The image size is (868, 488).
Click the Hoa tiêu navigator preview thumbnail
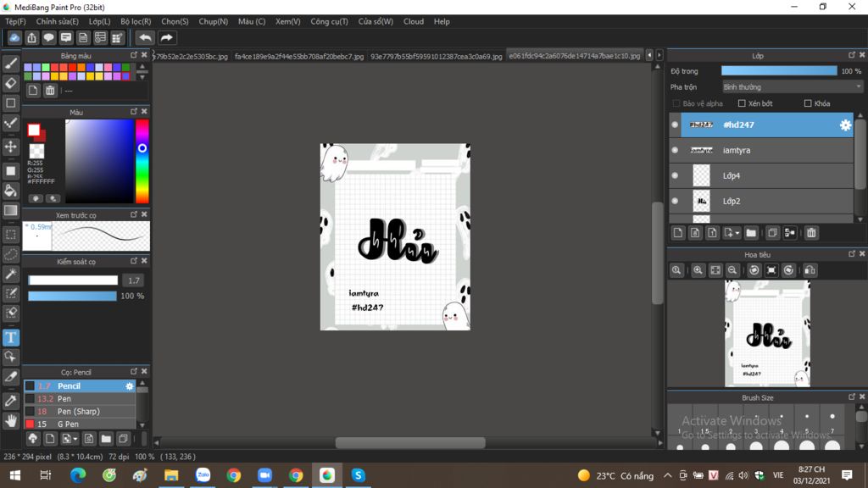point(767,334)
